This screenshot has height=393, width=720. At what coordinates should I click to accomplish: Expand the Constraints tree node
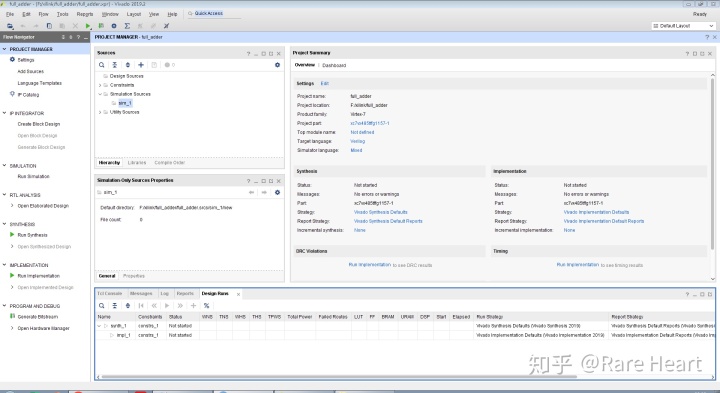coord(100,85)
